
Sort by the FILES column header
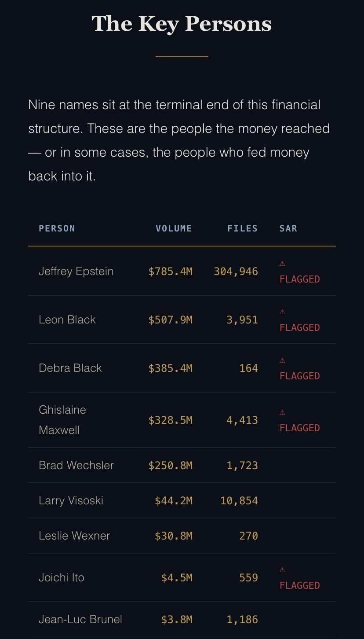tap(242, 228)
